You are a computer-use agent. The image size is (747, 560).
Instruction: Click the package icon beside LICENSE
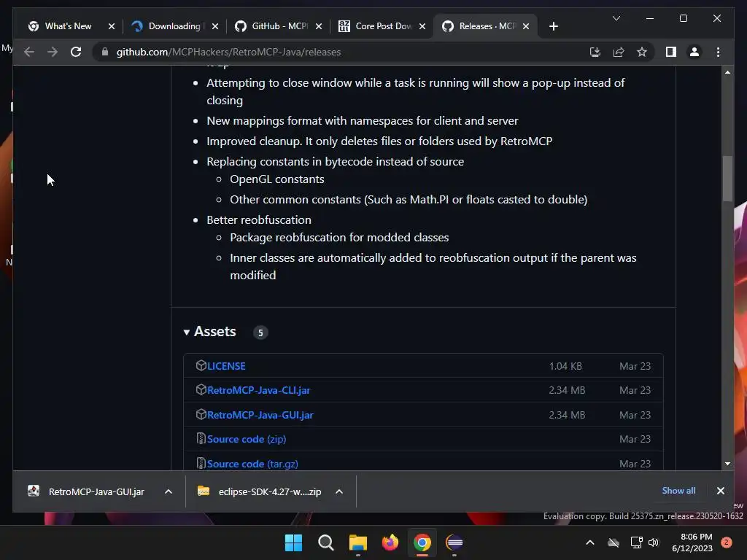click(201, 365)
